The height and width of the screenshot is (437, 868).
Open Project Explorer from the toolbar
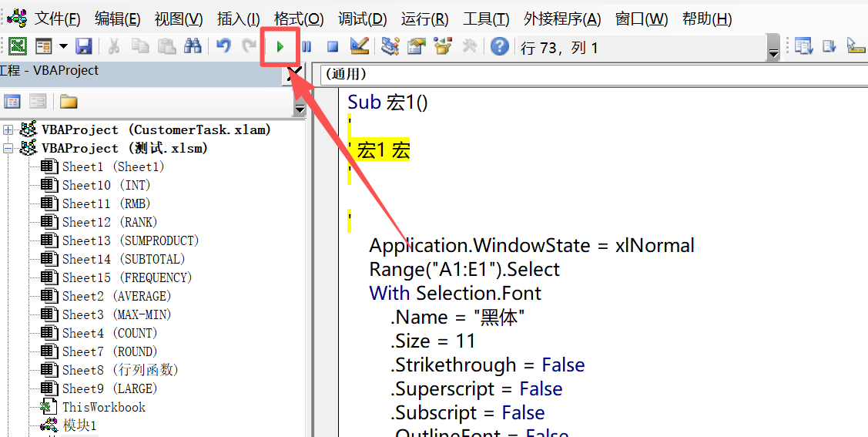[390, 47]
